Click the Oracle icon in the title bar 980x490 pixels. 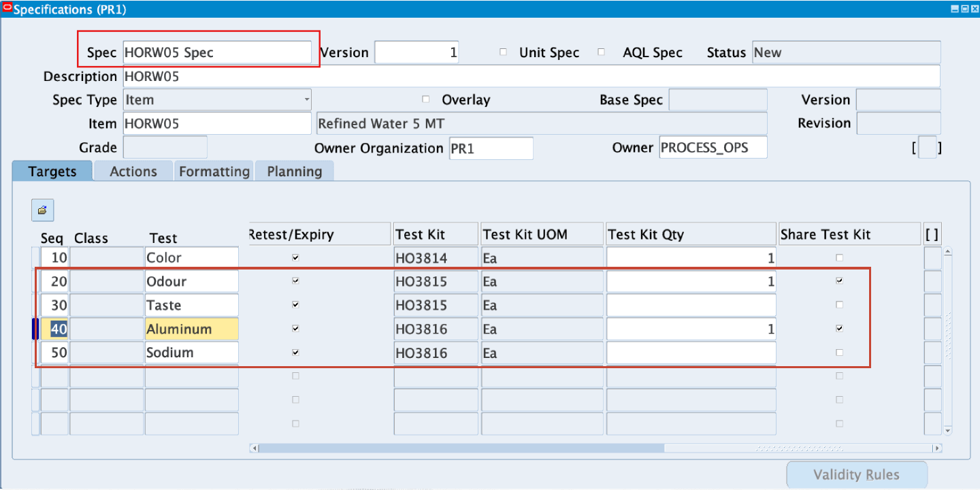click(x=7, y=8)
